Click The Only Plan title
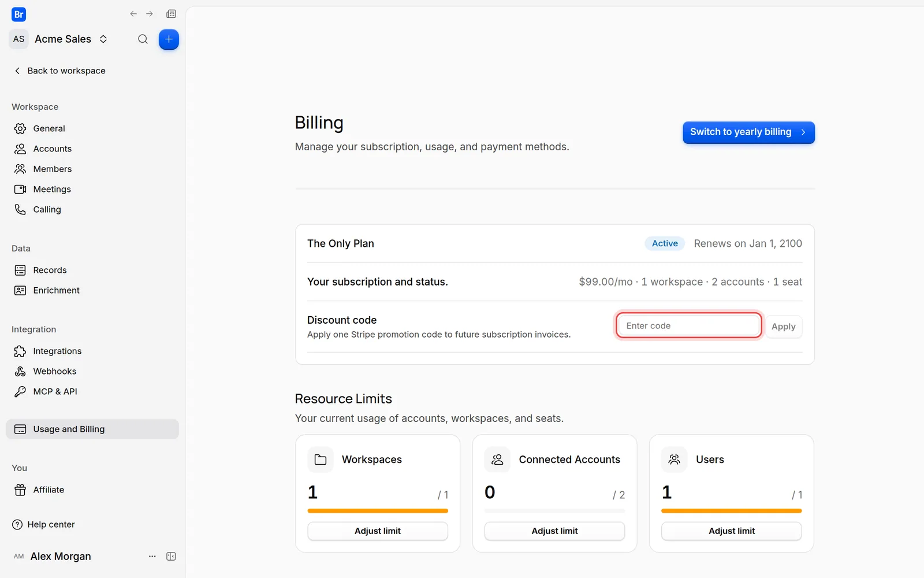The image size is (924, 578). (341, 243)
